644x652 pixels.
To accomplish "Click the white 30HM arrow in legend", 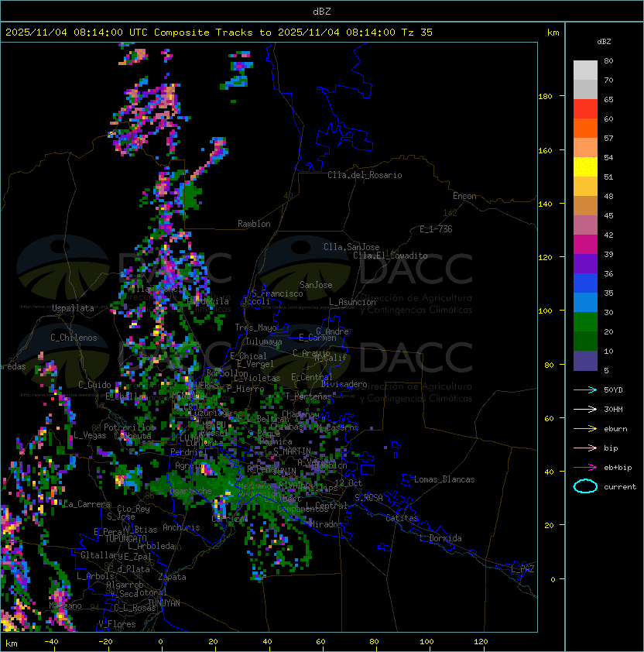I will coord(585,409).
